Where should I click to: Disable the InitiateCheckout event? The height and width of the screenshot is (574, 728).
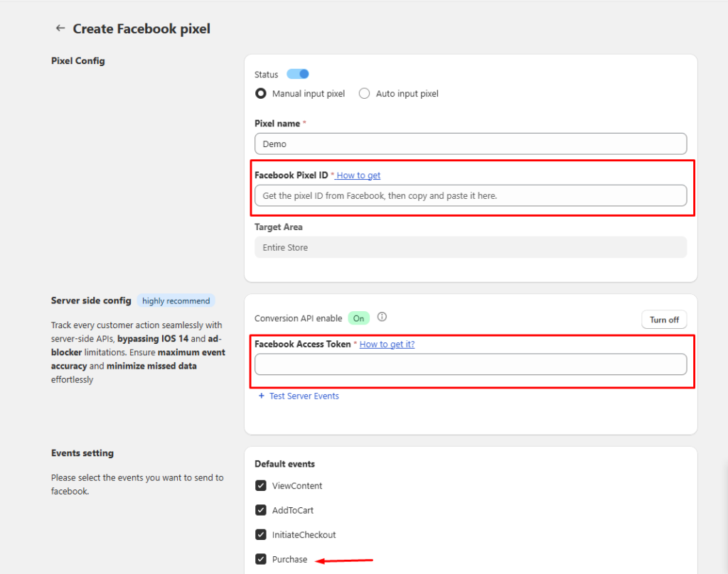261,534
